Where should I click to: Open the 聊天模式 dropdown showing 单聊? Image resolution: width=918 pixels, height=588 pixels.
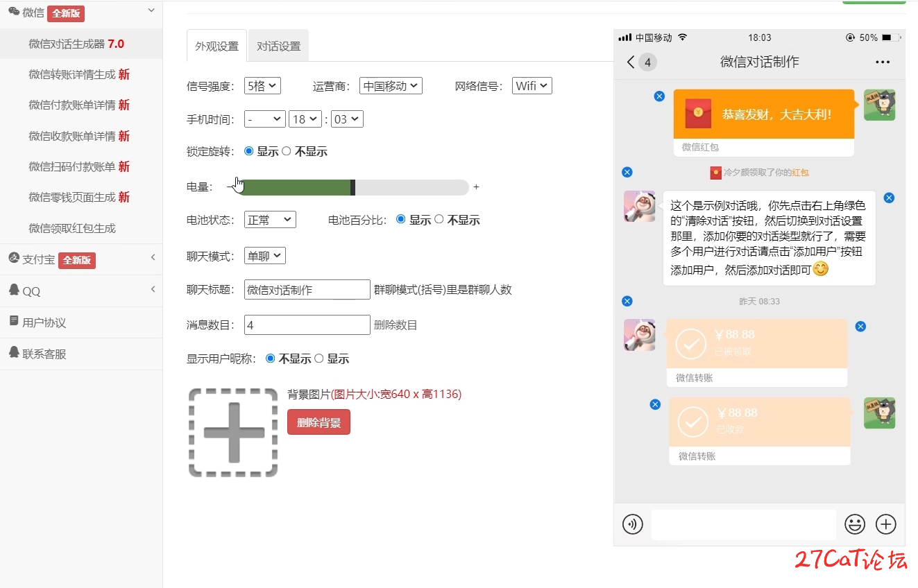(x=265, y=256)
